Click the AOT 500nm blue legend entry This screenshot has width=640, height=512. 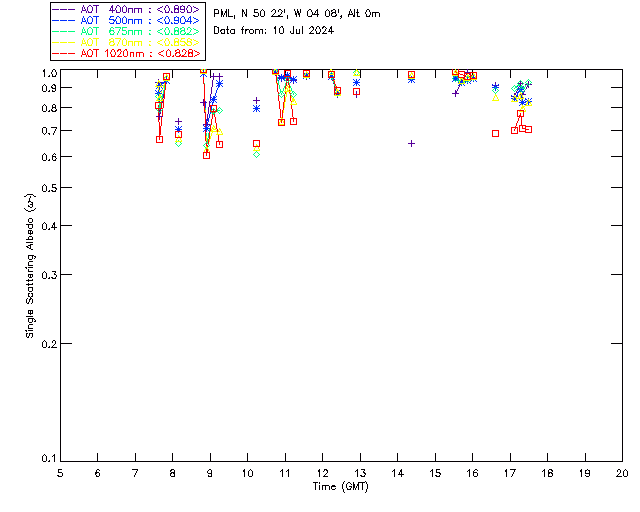click(127, 20)
